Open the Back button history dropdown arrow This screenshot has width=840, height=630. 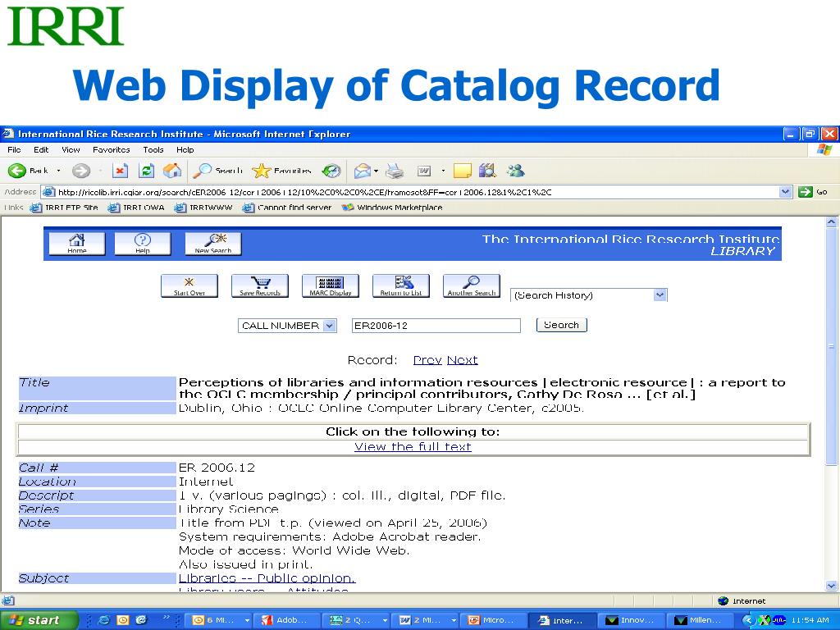(x=58, y=171)
